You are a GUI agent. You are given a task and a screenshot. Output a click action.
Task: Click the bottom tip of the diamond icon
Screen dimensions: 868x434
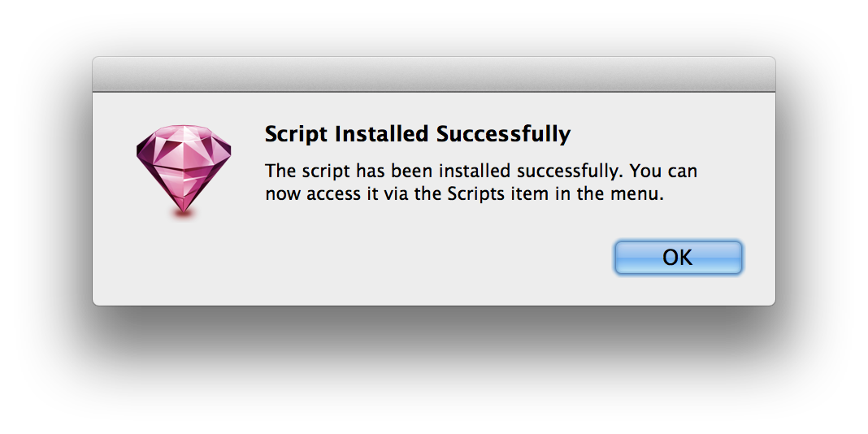(x=183, y=206)
